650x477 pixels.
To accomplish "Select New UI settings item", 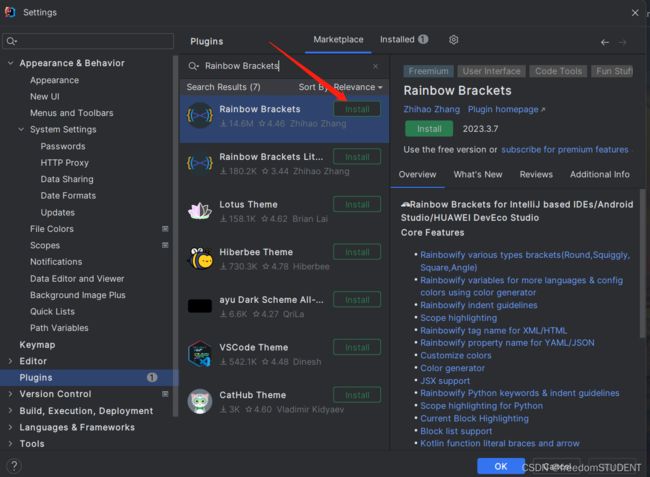I will pos(44,97).
